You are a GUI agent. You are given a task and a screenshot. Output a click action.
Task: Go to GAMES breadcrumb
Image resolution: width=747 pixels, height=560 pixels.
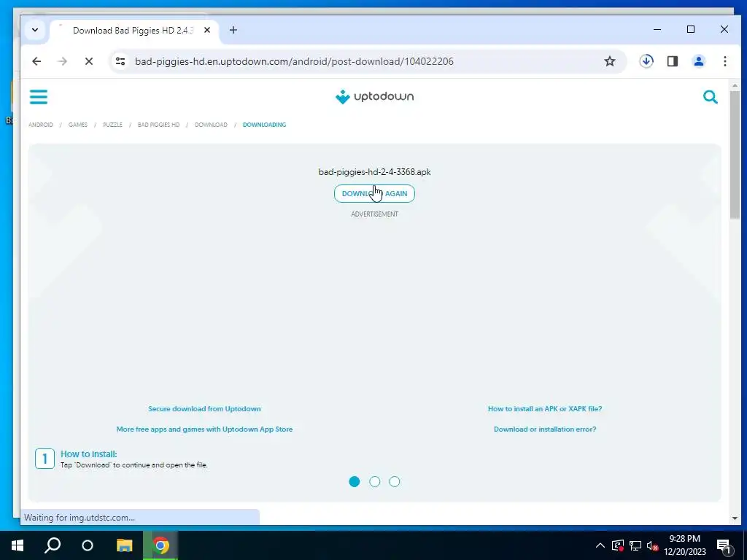(x=77, y=125)
